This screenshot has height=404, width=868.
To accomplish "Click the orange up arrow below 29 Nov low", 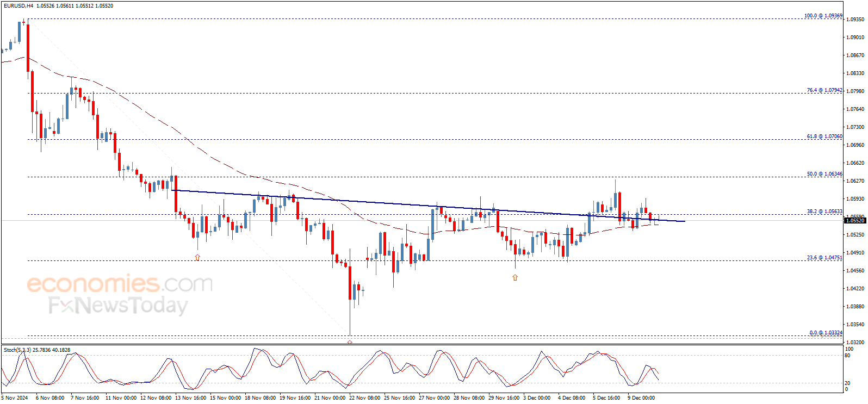I will (x=515, y=277).
